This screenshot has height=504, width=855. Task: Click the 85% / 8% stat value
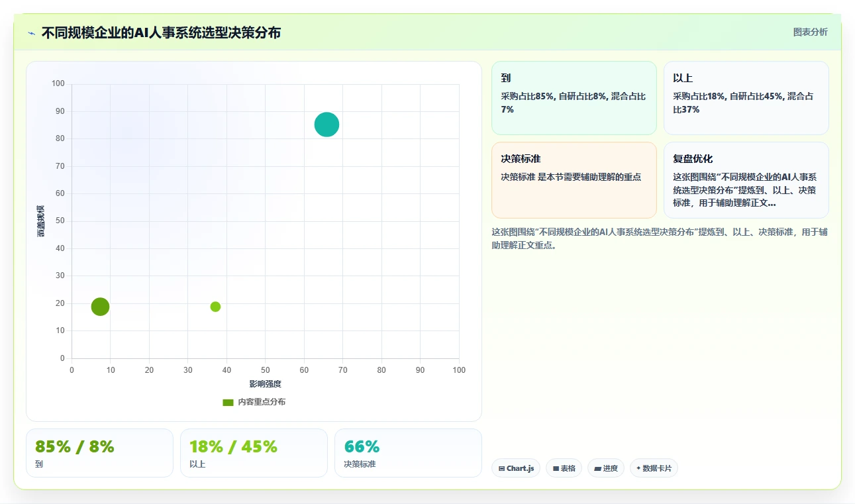(74, 447)
